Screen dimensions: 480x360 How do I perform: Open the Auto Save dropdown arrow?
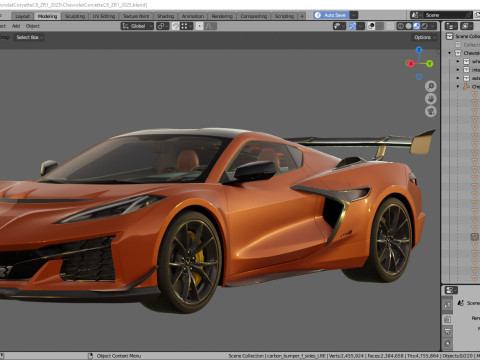click(x=354, y=15)
